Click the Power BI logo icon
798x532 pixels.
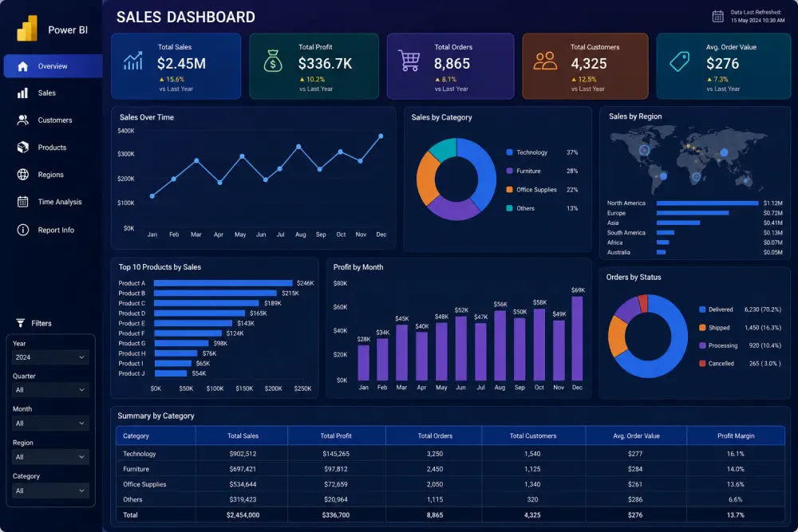tap(27, 29)
